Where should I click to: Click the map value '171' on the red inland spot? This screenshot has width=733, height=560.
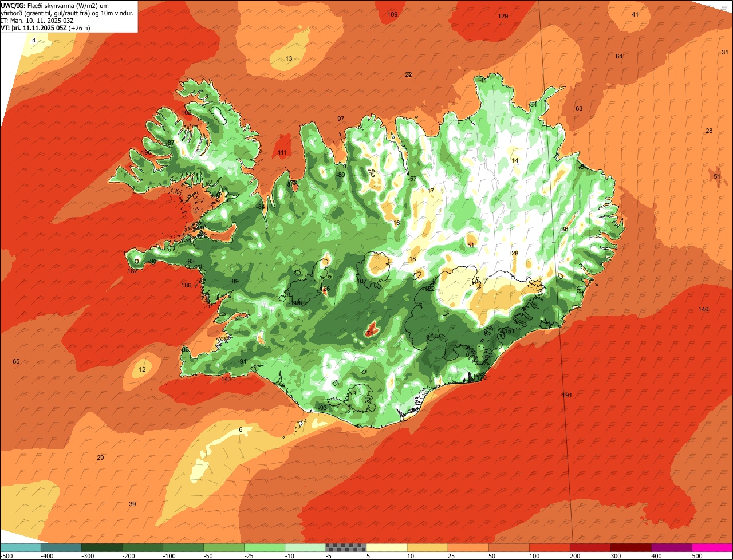point(369,333)
